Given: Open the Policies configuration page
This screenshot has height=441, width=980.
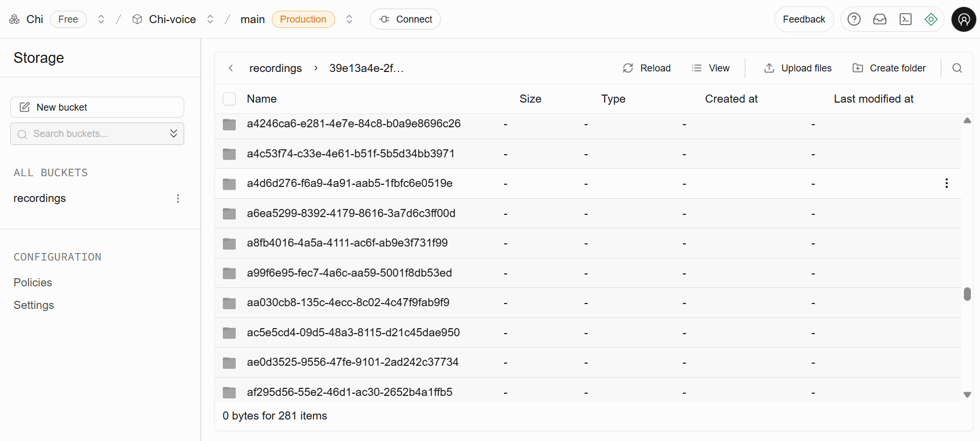Looking at the screenshot, I should pos(33,283).
